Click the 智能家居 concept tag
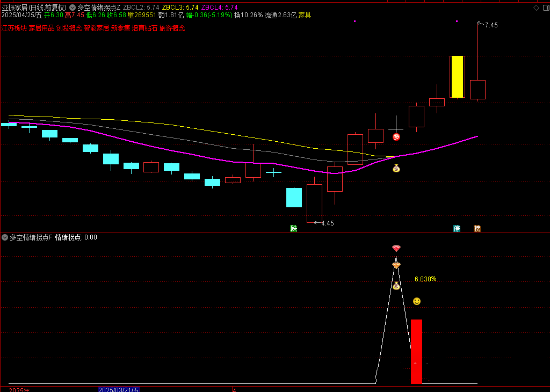 pyautogui.click(x=96, y=28)
